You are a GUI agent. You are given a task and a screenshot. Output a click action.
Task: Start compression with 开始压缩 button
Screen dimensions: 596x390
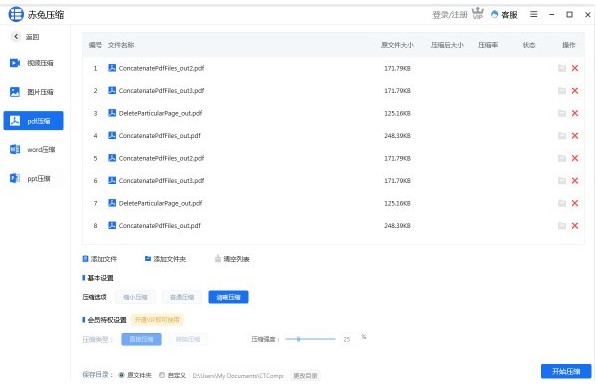(x=566, y=371)
